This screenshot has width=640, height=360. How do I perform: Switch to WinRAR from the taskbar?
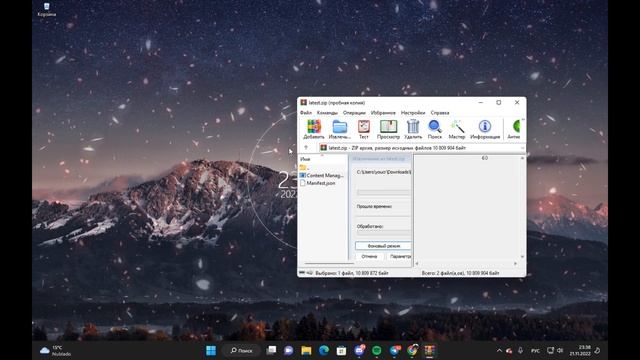[x=429, y=350]
